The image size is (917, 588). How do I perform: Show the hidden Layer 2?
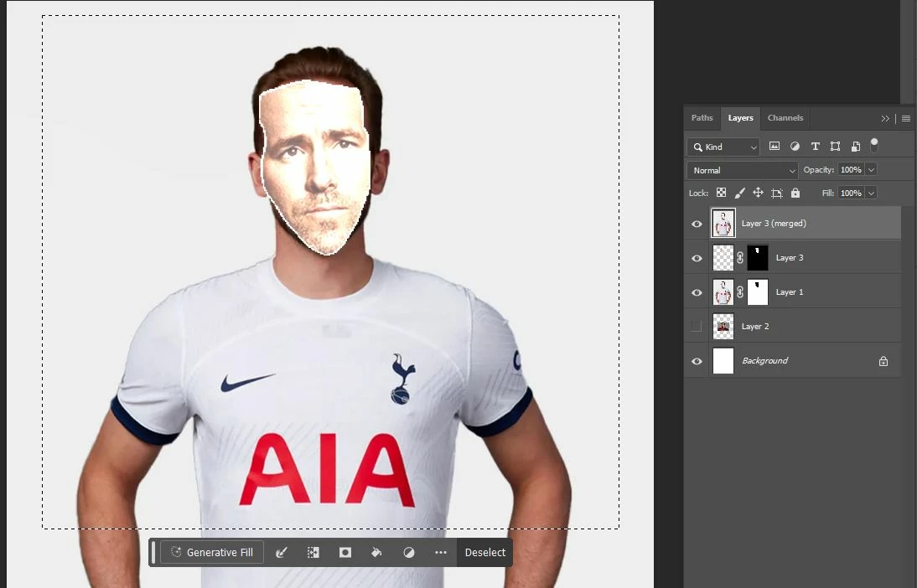point(696,326)
